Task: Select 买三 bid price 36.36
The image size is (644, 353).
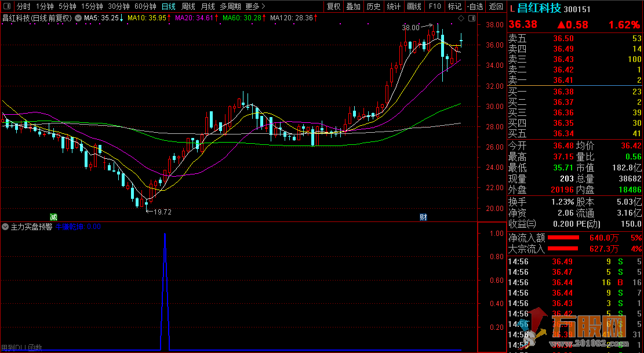Action: pos(563,112)
